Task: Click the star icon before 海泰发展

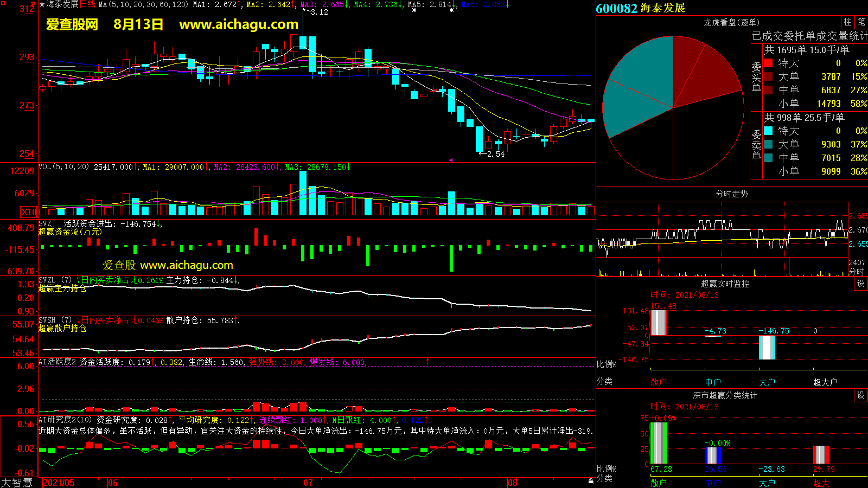Action: click(42, 4)
